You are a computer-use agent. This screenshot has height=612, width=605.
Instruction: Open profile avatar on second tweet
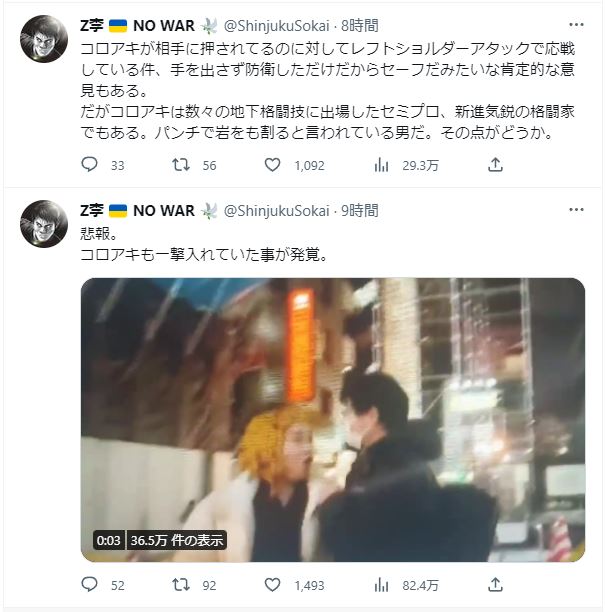tap(44, 224)
